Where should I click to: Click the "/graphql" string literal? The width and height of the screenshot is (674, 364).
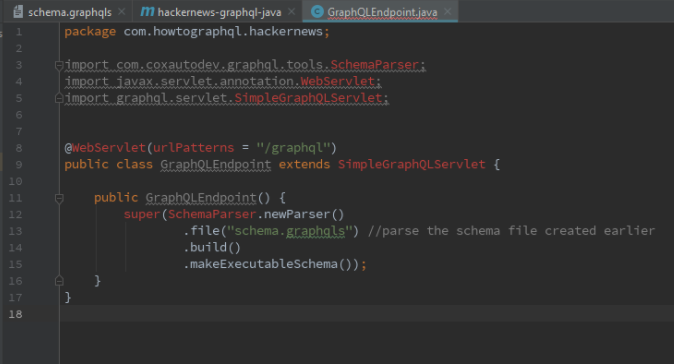293,148
